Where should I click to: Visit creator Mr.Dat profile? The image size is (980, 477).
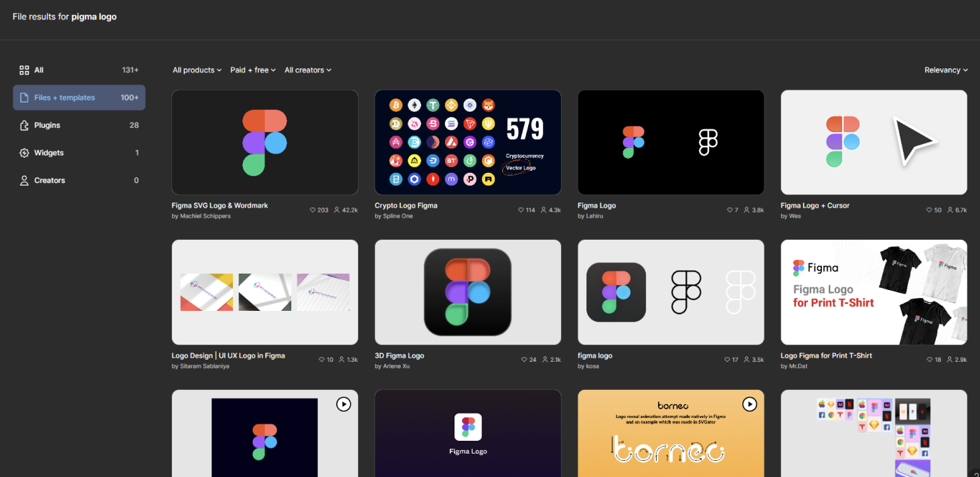pos(798,366)
